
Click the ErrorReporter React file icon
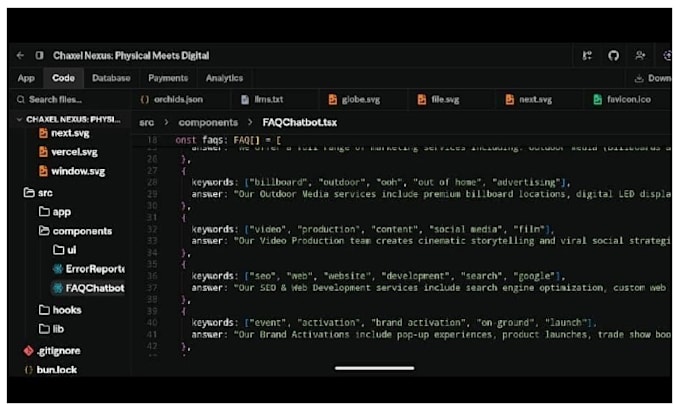tap(58, 269)
